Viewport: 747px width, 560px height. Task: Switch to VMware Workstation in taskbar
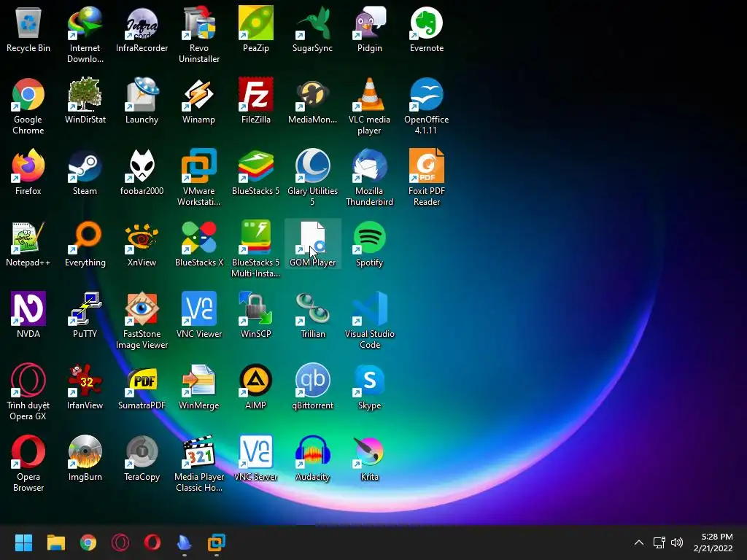(216, 542)
